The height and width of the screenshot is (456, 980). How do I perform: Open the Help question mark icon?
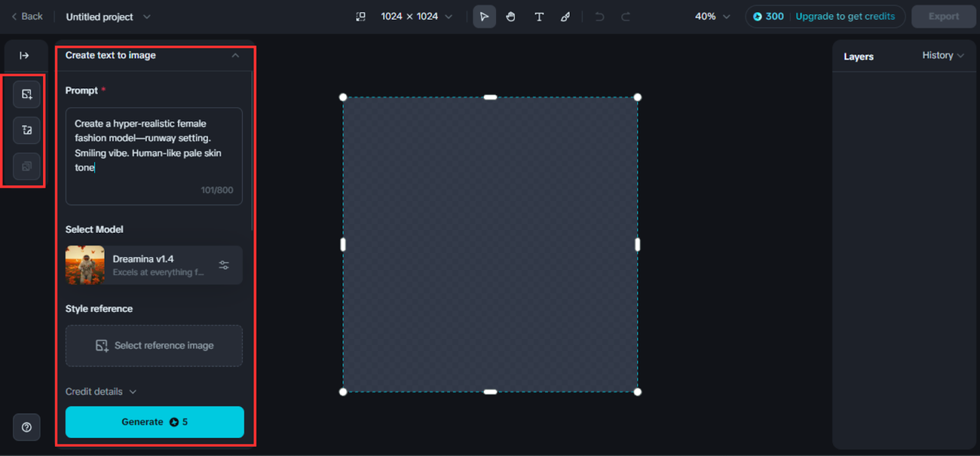[27, 427]
